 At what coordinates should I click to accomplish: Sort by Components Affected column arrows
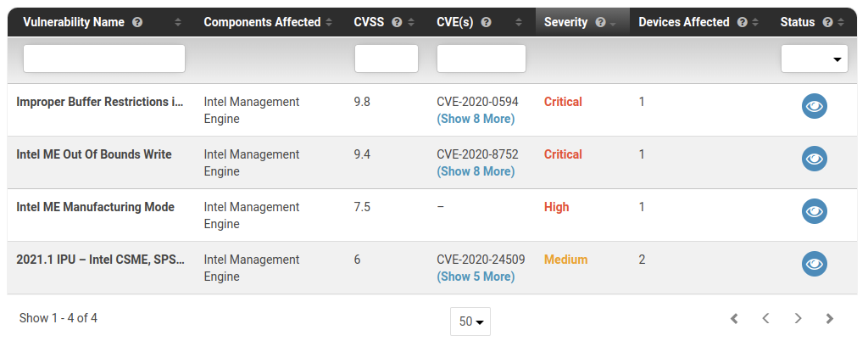coord(329,22)
